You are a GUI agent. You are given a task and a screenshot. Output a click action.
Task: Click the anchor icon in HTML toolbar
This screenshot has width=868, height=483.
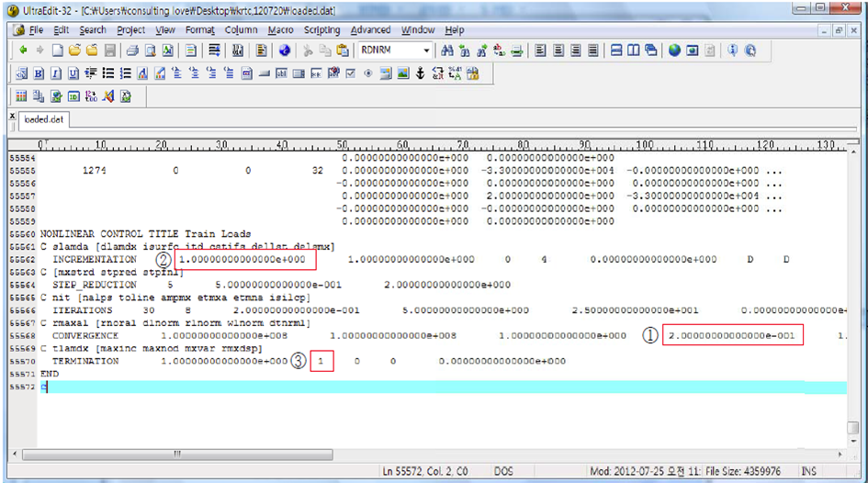point(421,73)
